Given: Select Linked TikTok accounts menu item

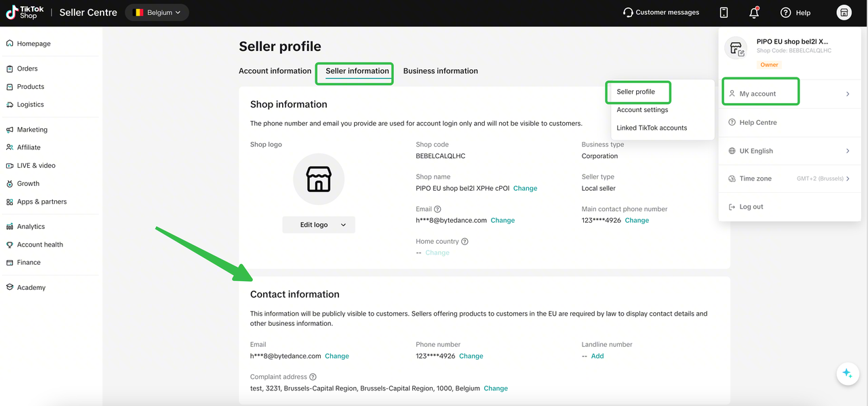Looking at the screenshot, I should (652, 128).
